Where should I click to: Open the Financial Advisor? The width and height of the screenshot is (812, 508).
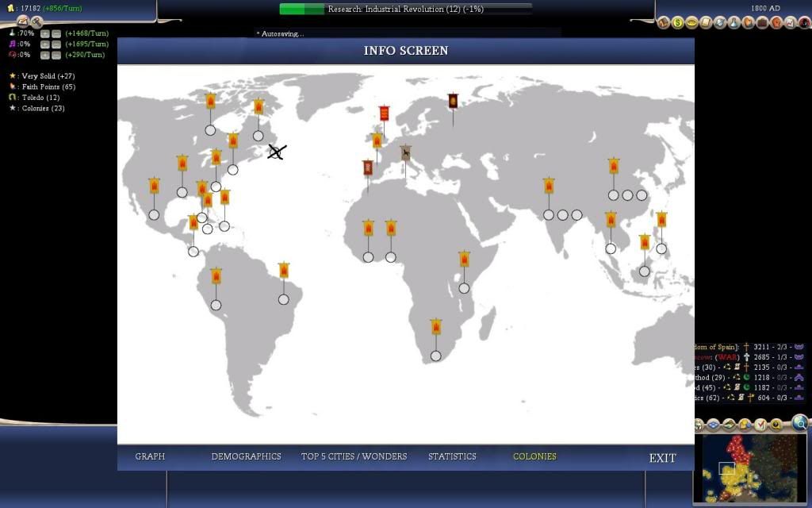click(678, 23)
